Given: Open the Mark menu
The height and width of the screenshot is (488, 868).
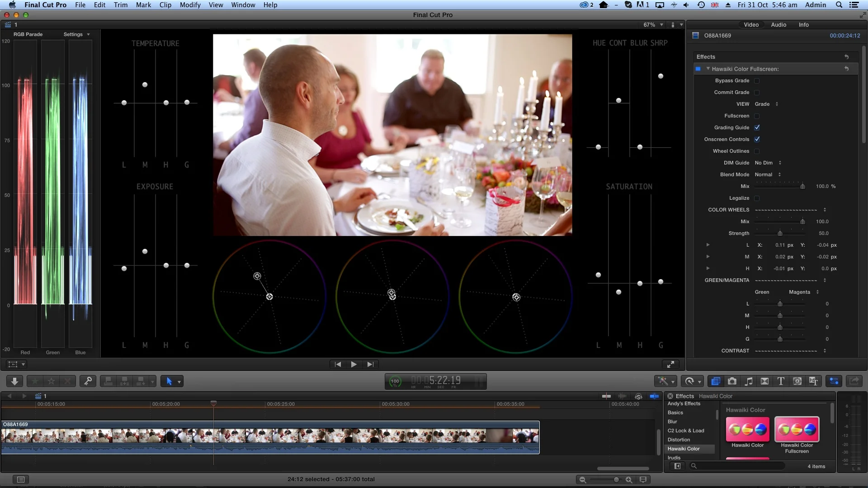Looking at the screenshot, I should click(x=143, y=5).
